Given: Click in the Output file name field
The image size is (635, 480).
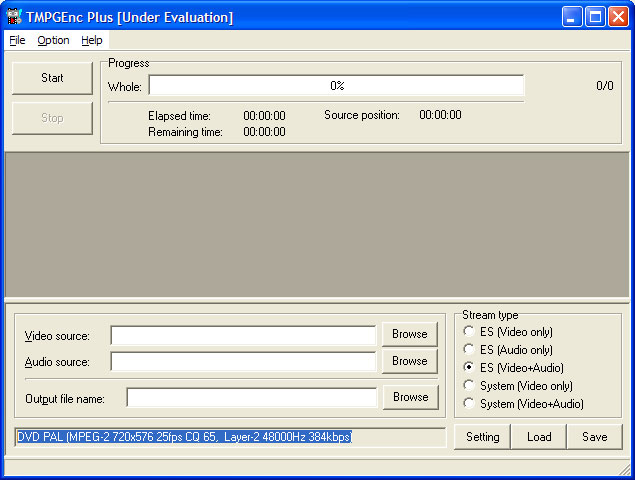Looking at the screenshot, I should [x=251, y=398].
